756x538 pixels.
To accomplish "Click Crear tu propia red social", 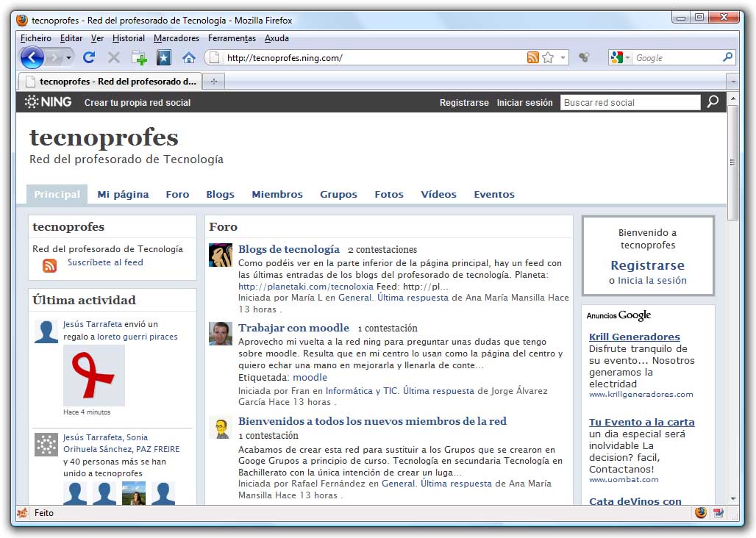I will (x=138, y=103).
